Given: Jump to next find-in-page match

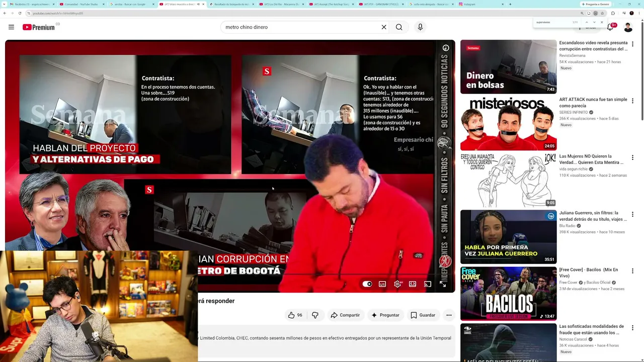Looking at the screenshot, I should [594, 22].
